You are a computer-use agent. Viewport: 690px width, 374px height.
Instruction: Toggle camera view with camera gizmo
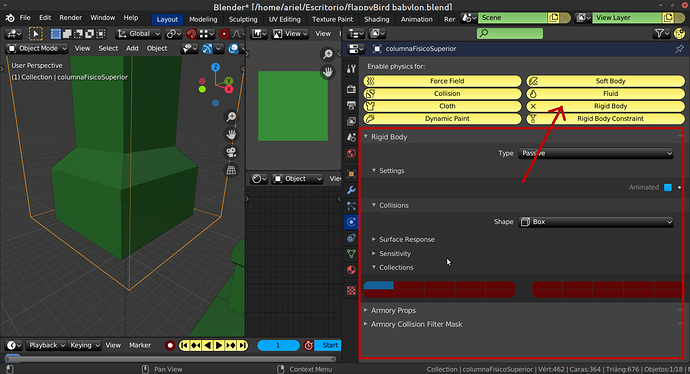click(x=231, y=152)
